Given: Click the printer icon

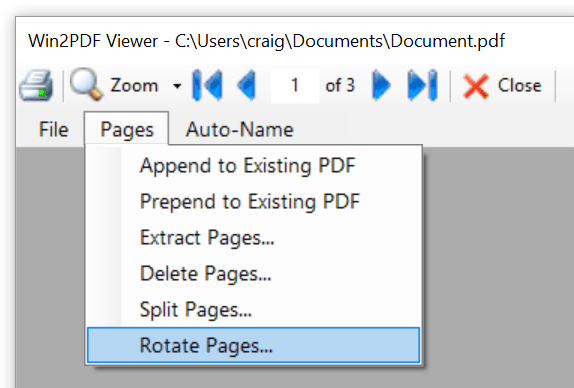Looking at the screenshot, I should coord(36,85).
